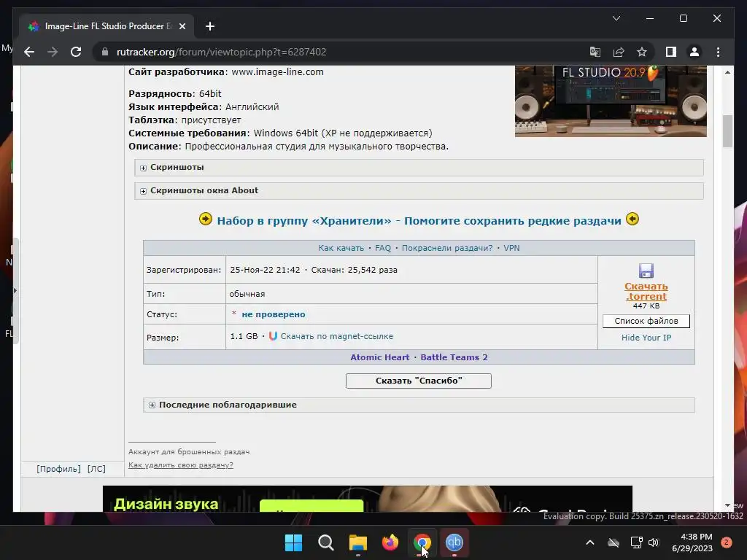Click the не проверено status link
The height and width of the screenshot is (560, 747).
click(x=274, y=314)
